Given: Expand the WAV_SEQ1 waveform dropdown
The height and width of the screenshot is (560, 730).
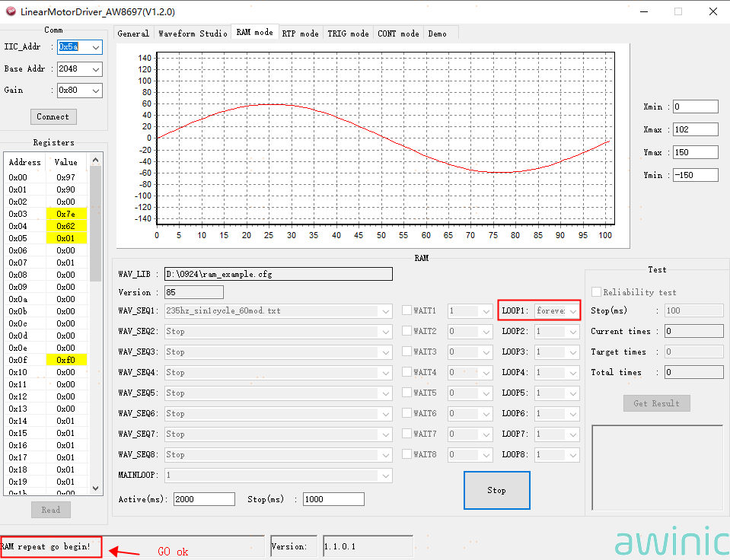Looking at the screenshot, I should [385, 311].
